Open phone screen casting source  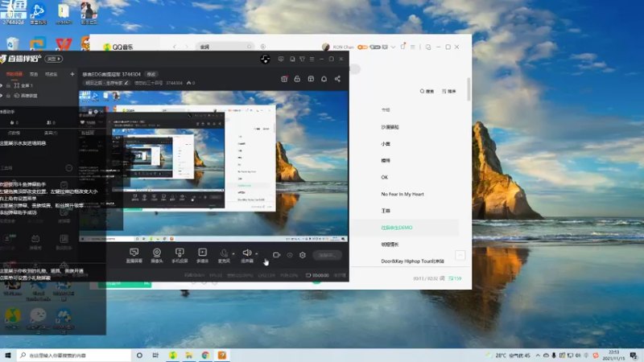(x=180, y=255)
